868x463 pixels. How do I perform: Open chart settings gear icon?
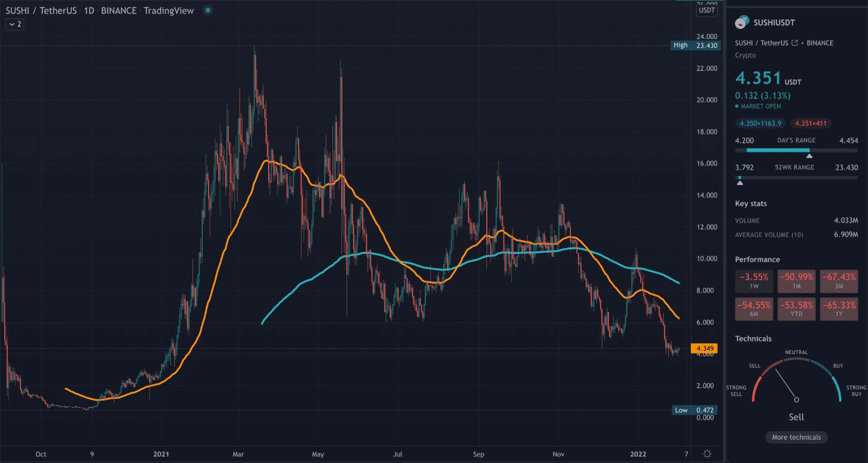click(707, 454)
